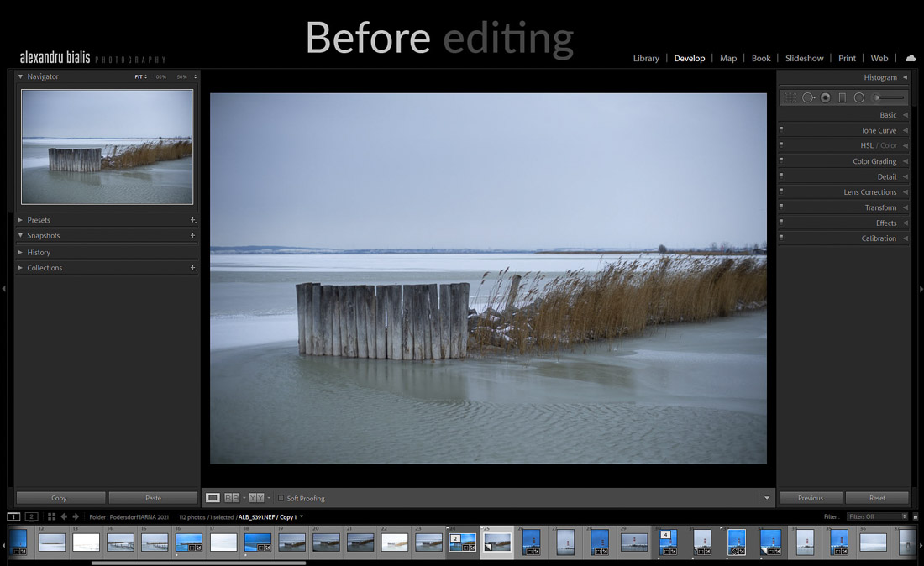The width and height of the screenshot is (924, 566).
Task: Click the cloud sync status icon
Action: coord(911,58)
